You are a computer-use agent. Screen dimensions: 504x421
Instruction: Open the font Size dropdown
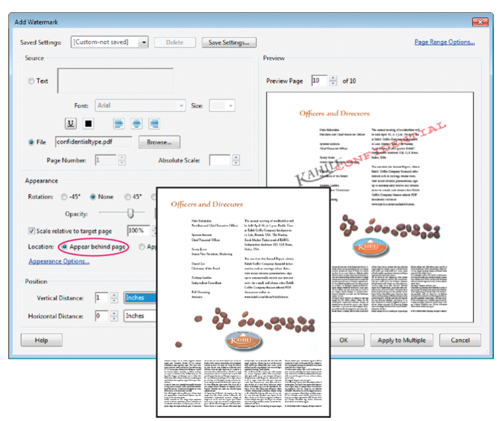(222, 105)
